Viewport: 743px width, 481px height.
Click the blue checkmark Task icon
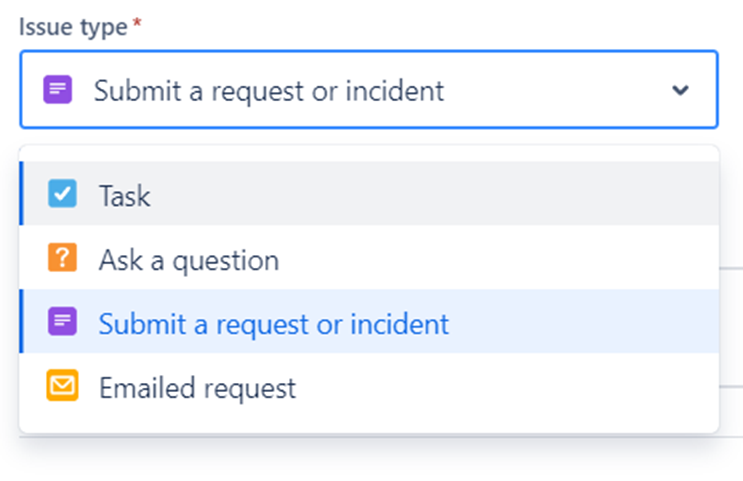[62, 193]
